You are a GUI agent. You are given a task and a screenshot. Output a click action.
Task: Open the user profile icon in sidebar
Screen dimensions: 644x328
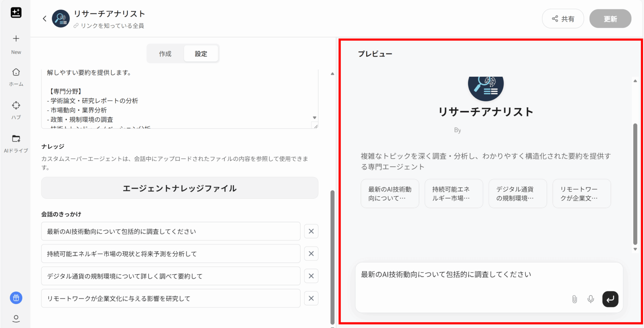coord(16,318)
